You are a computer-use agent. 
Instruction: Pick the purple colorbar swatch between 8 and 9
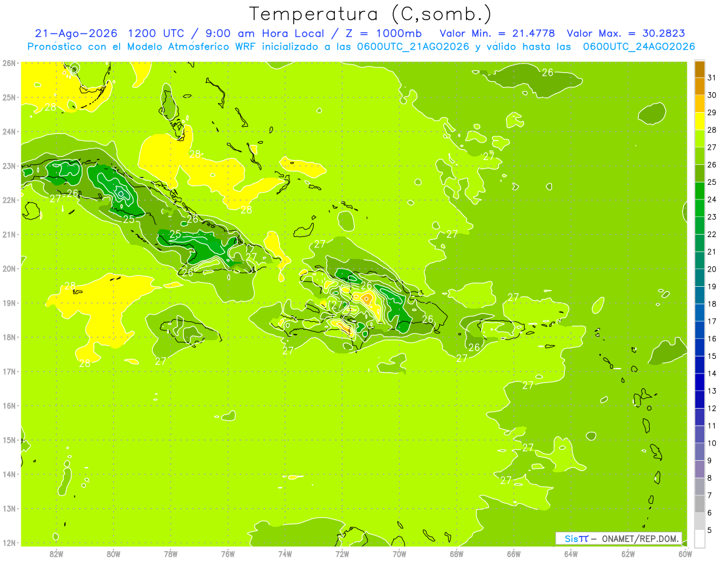pyautogui.click(x=699, y=469)
